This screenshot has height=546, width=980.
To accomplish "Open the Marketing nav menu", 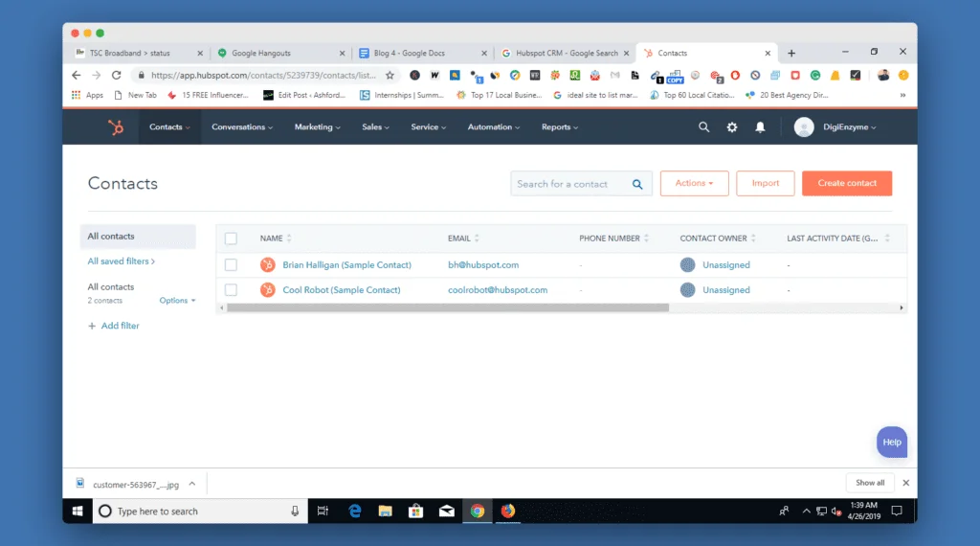I will (317, 127).
